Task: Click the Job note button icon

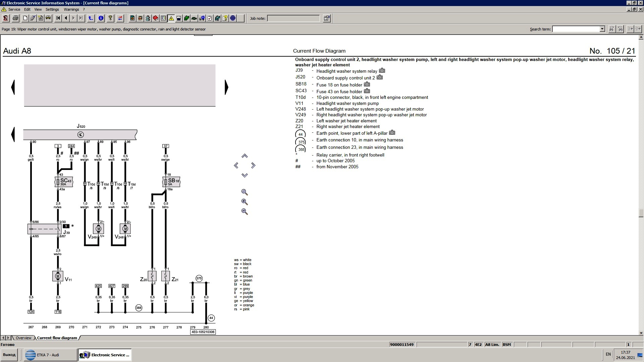Action: (x=327, y=18)
